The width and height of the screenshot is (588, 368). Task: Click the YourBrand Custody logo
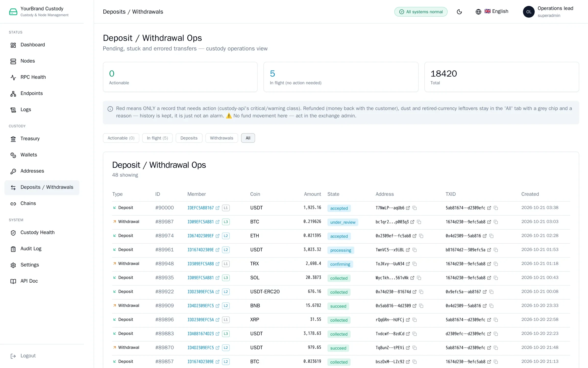[x=13, y=12]
